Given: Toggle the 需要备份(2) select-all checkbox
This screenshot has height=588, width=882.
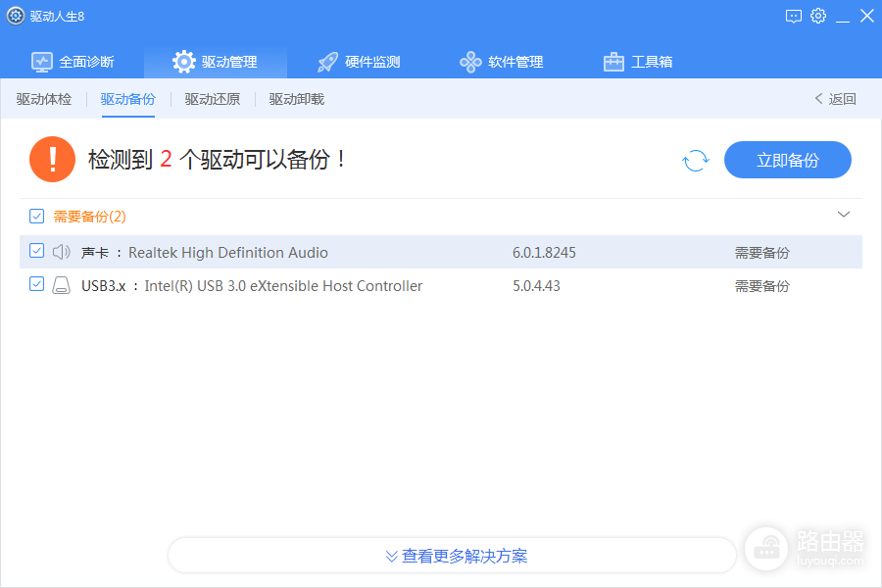Looking at the screenshot, I should (36, 216).
